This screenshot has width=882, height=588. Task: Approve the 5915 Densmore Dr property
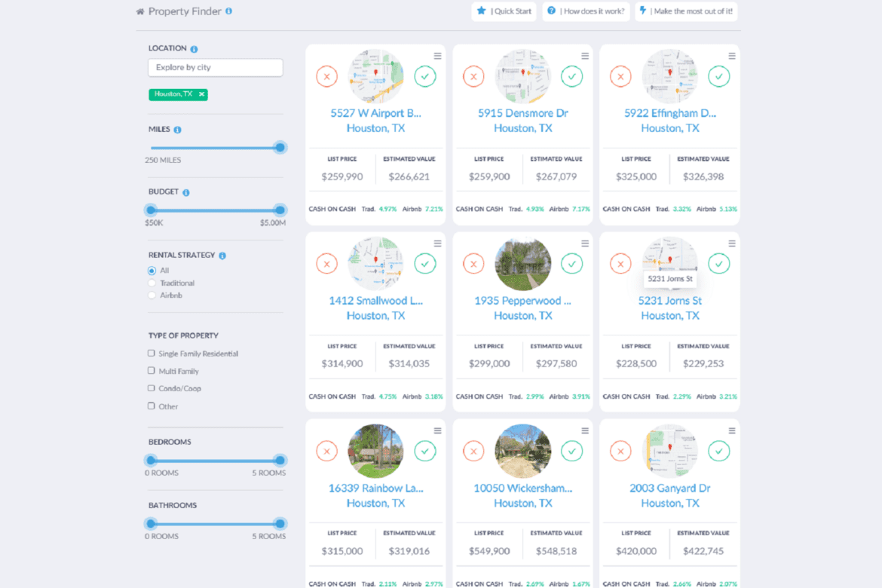tap(571, 76)
